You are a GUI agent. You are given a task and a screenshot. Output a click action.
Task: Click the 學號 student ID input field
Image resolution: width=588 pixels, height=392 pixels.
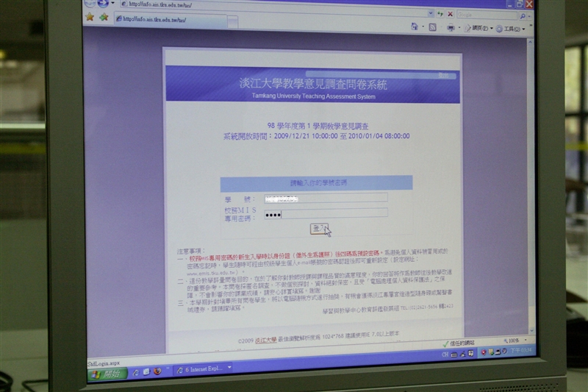point(325,198)
